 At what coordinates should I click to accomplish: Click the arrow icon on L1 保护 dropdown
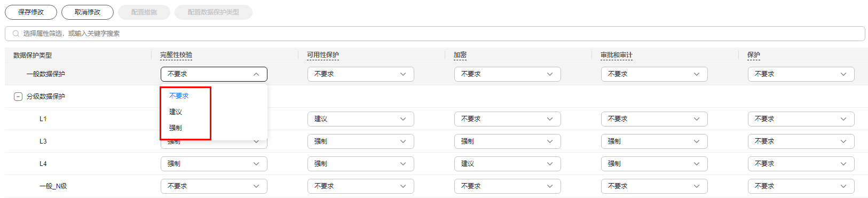(843, 119)
